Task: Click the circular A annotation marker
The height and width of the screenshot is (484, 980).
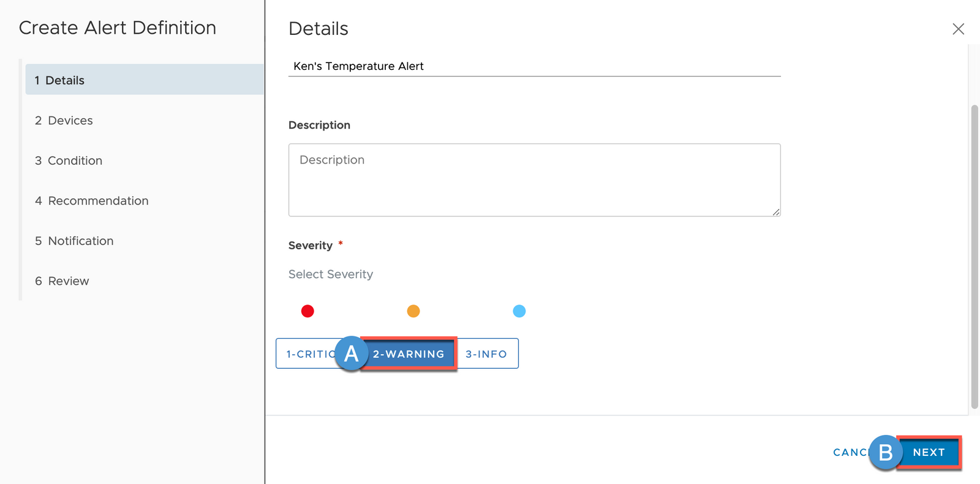Action: 351,354
